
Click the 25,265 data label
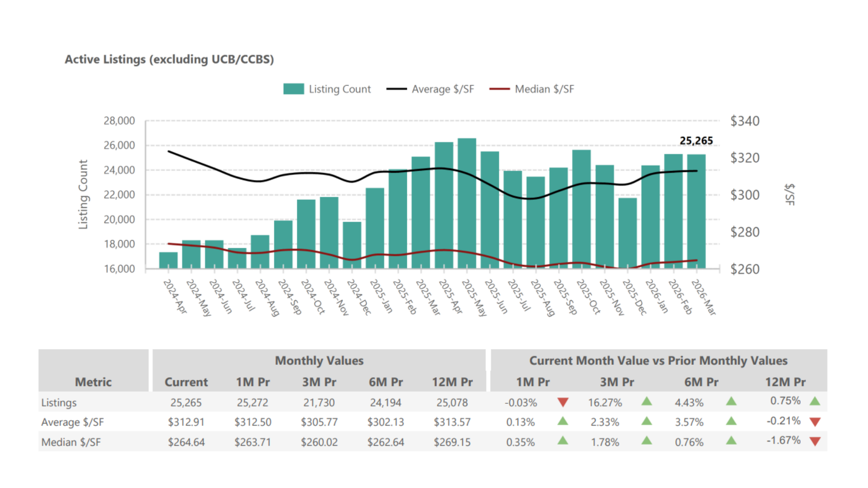click(x=696, y=141)
